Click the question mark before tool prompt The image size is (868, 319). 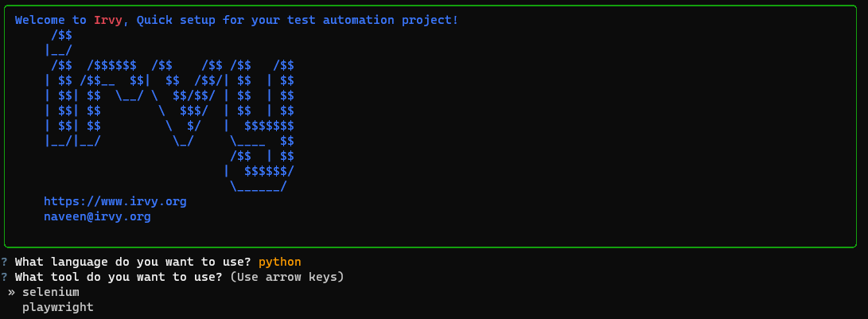tap(5, 277)
